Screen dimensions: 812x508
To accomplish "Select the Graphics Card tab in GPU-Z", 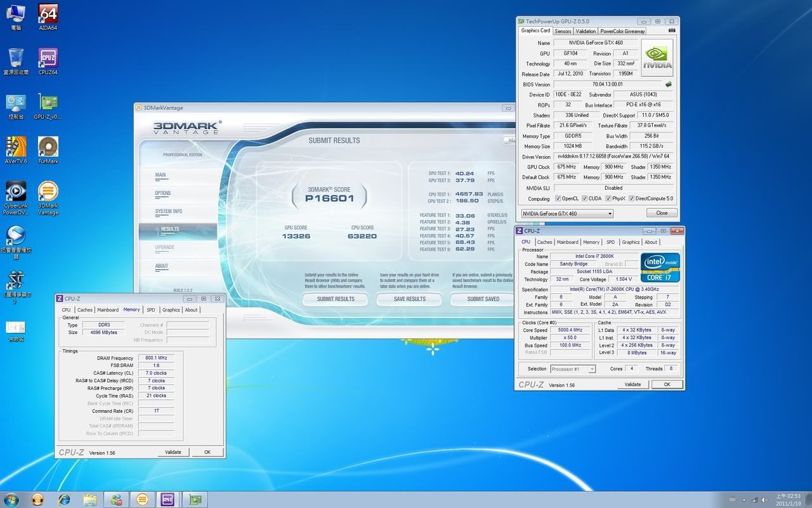I will coord(536,30).
